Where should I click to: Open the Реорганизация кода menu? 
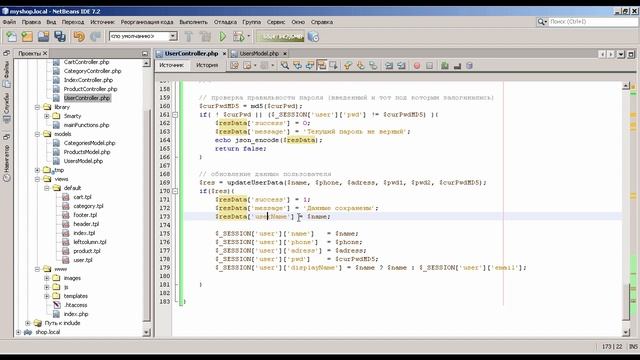[147, 22]
